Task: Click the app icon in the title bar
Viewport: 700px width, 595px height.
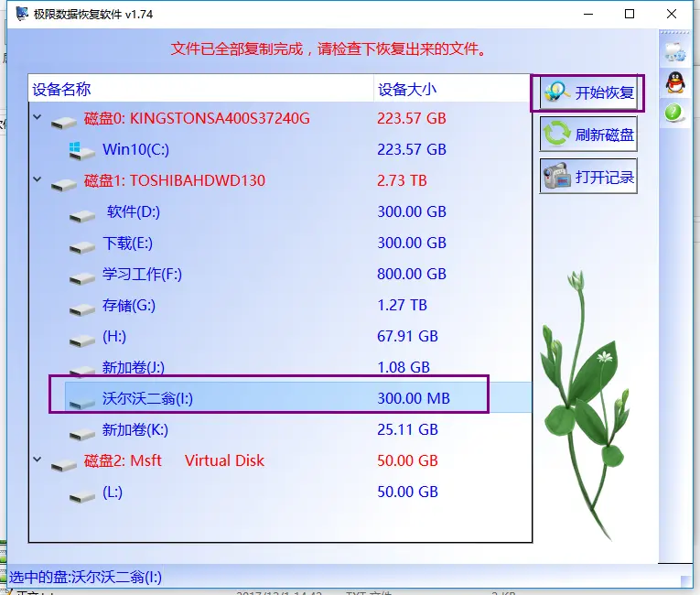Action: click(x=22, y=14)
